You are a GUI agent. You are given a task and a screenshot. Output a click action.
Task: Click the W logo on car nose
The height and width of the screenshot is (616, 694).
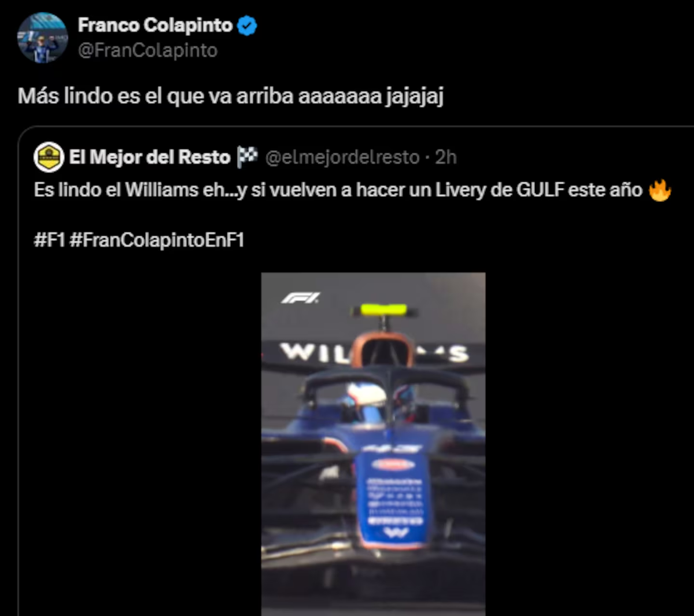click(396, 533)
